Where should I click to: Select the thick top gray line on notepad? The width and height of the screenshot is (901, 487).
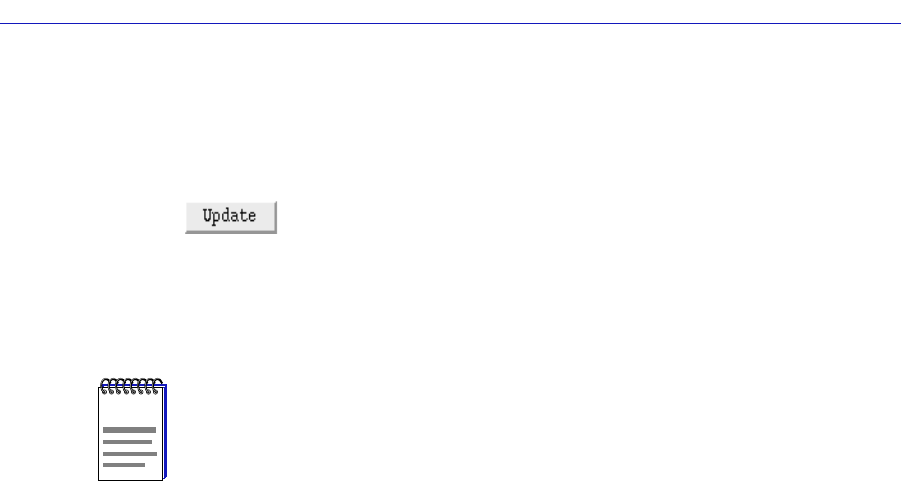pos(129,430)
